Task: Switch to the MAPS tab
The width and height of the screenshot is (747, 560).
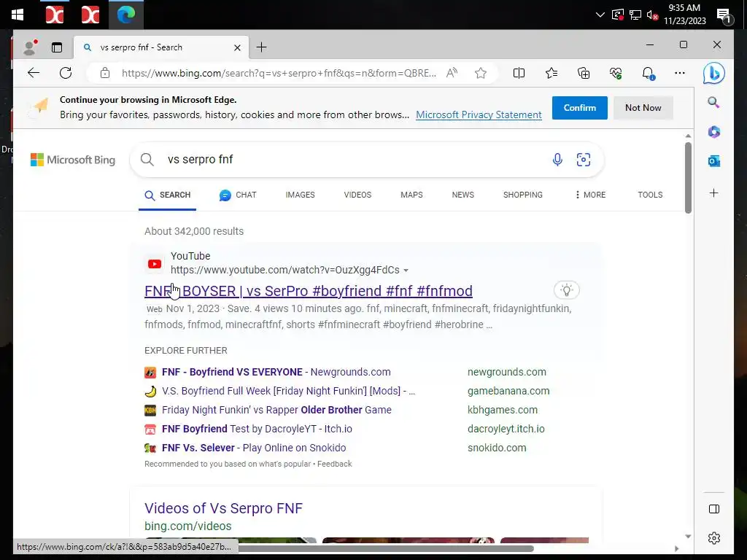Action: coord(411,195)
